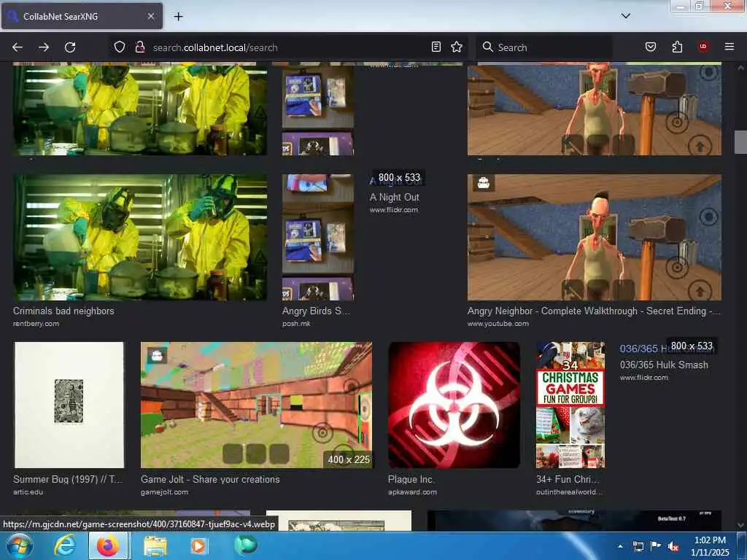Image resolution: width=747 pixels, height=560 pixels.
Task: Click the www.youtube.com source text
Action: tap(498, 324)
